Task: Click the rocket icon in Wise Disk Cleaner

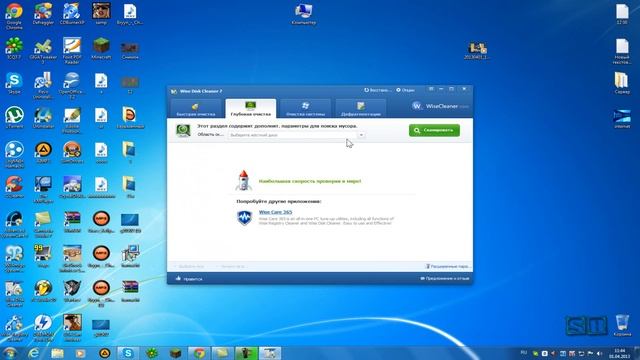Action: coord(243,180)
